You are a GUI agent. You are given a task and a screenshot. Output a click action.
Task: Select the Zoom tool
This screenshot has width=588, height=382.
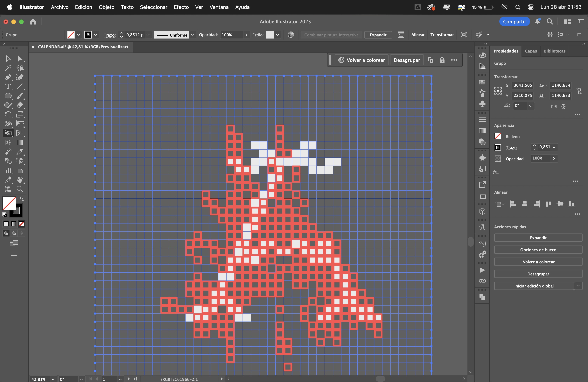coord(20,189)
